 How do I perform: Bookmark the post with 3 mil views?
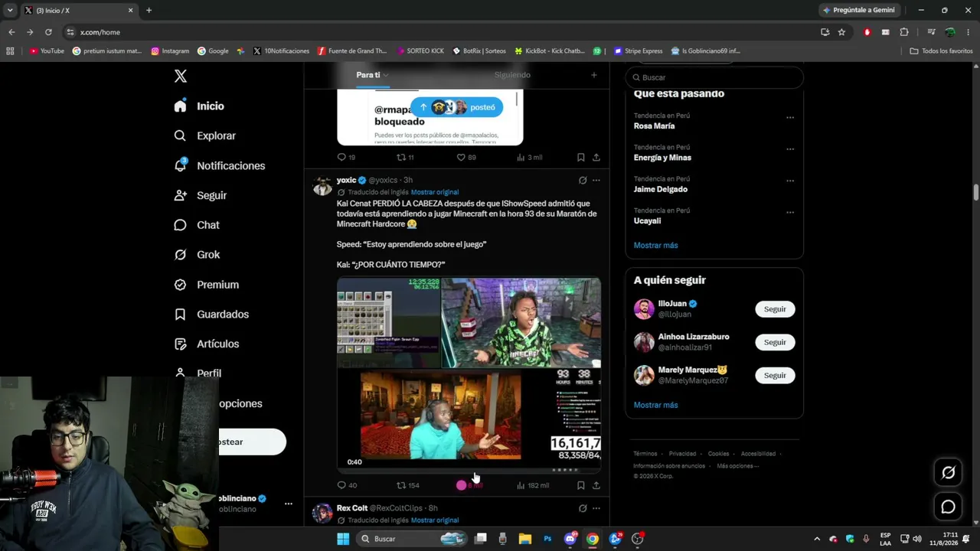(x=581, y=157)
